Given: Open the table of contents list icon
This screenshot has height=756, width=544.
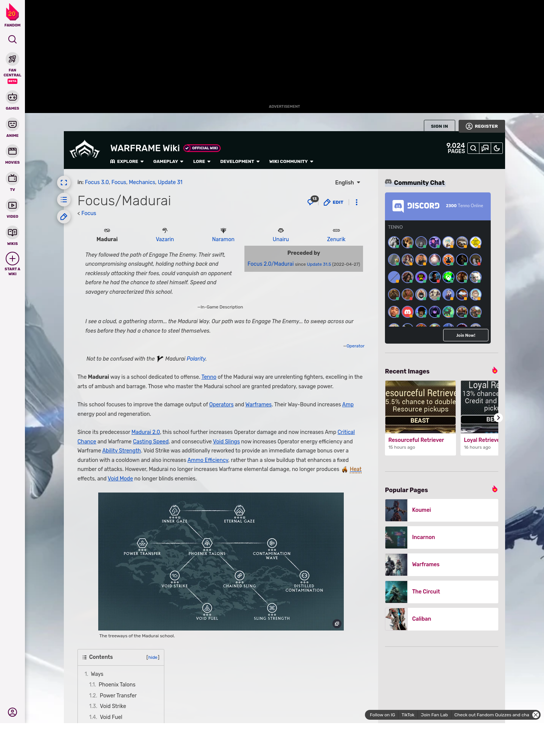Looking at the screenshot, I should [64, 200].
